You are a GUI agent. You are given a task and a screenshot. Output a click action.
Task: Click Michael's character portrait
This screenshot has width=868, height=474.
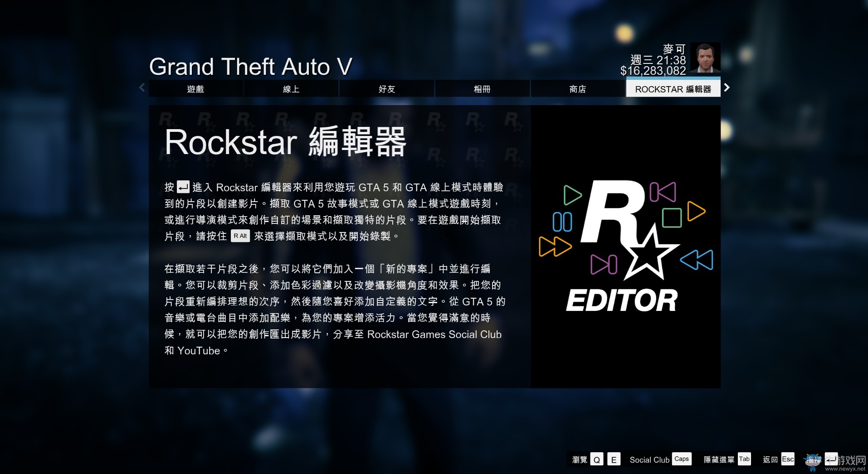(x=704, y=58)
